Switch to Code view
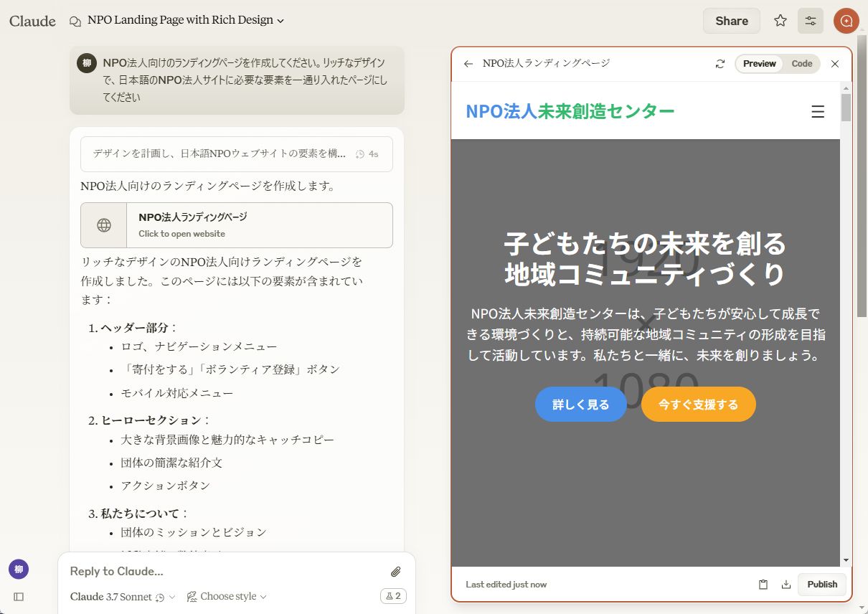This screenshot has height=614, width=868. pyautogui.click(x=802, y=64)
